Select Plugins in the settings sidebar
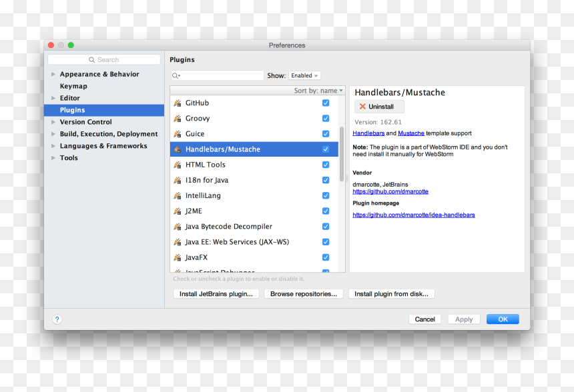This screenshot has height=392, width=574. (x=104, y=110)
